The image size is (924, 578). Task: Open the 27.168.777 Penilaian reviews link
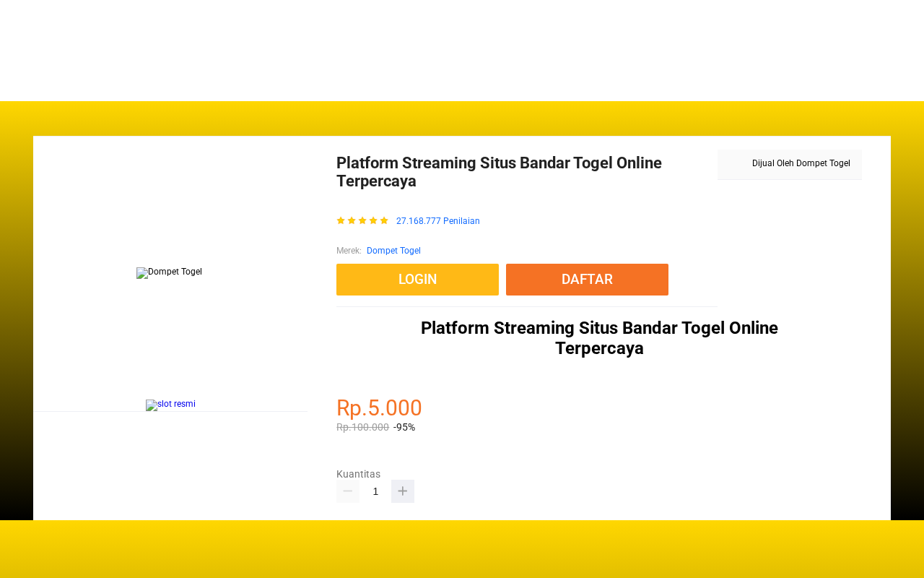pos(437,221)
